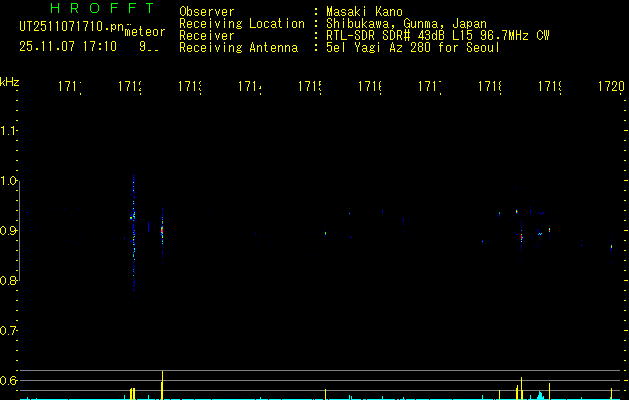This screenshot has height=400, width=629.
Task: Click the kHz axis unit label
Action: click(10, 82)
